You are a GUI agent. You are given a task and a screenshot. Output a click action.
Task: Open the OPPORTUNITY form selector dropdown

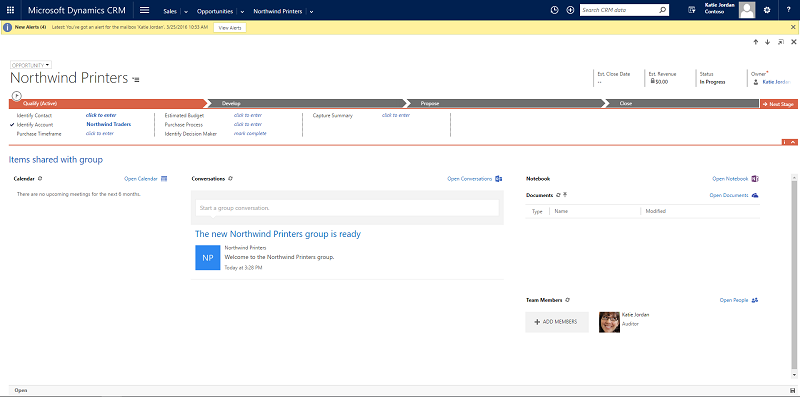click(31, 65)
